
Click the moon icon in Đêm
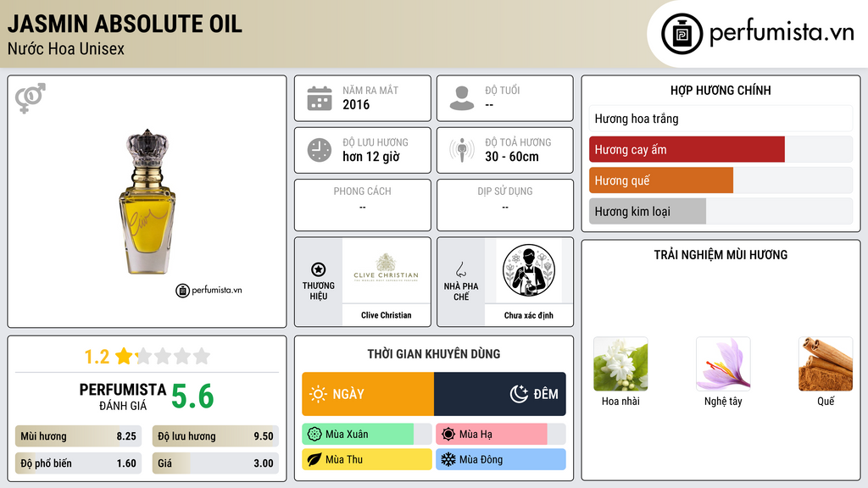(x=520, y=394)
